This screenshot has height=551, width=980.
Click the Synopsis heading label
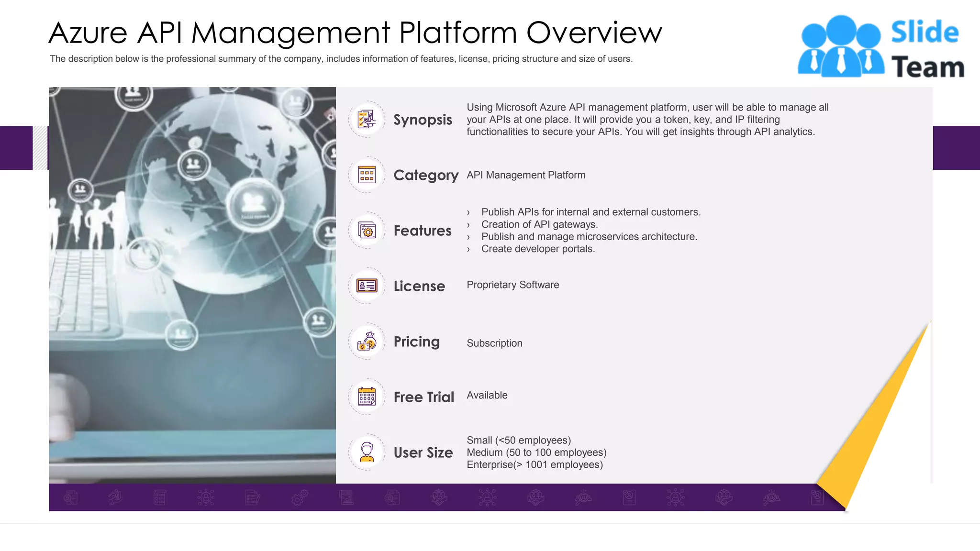coord(423,120)
